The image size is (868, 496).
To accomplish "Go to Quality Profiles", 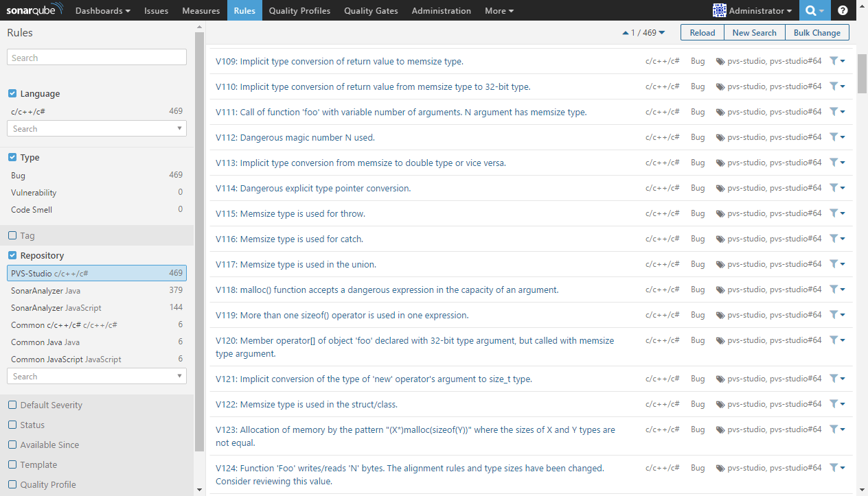I will tap(299, 10).
